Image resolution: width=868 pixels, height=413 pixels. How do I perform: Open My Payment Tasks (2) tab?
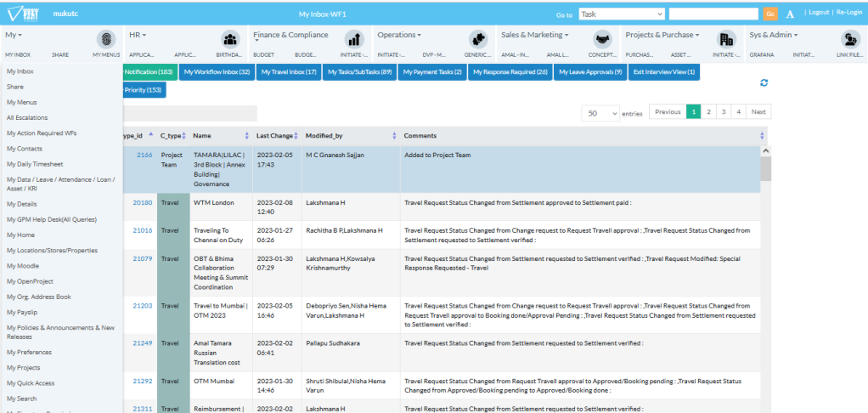coord(432,72)
